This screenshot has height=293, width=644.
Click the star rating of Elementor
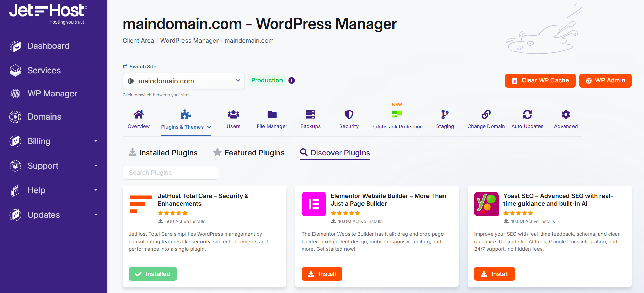click(345, 213)
